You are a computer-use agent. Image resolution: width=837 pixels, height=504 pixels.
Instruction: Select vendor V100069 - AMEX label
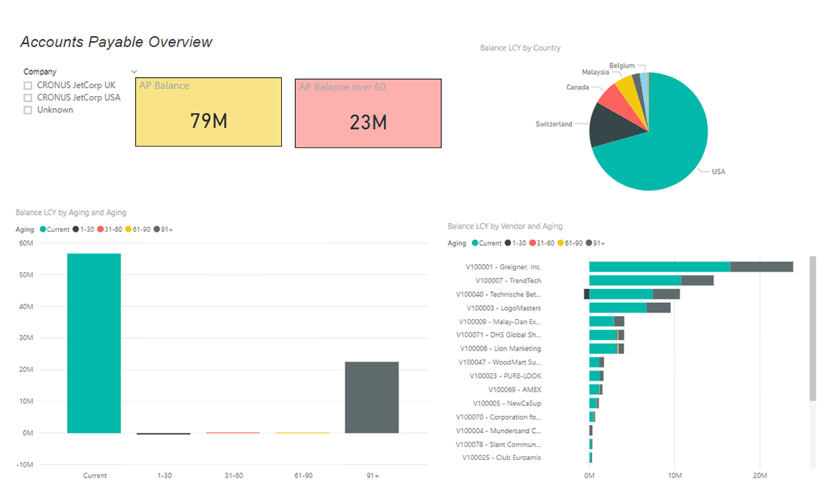[515, 390]
